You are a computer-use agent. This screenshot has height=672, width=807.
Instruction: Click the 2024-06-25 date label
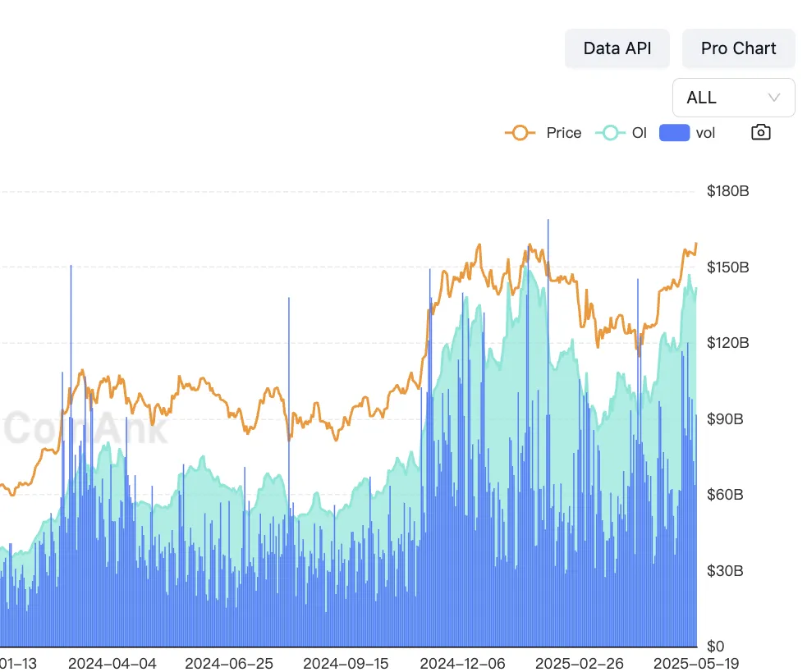coord(229,664)
